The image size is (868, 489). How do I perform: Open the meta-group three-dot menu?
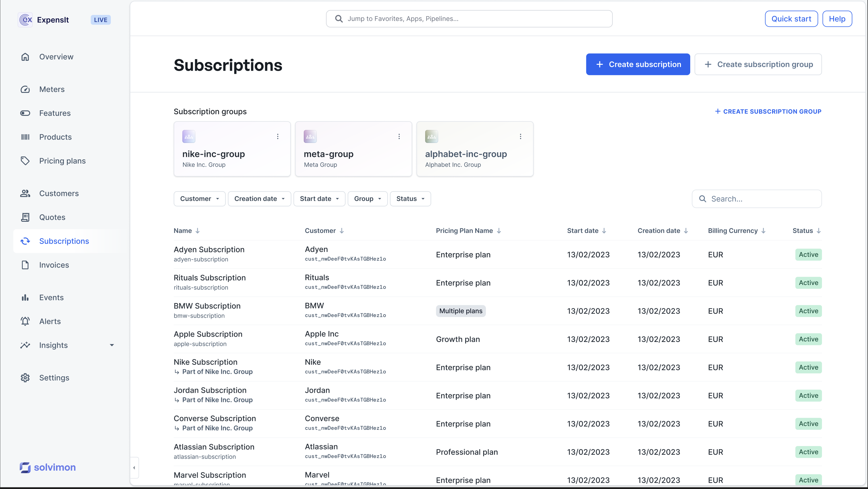pos(399,136)
